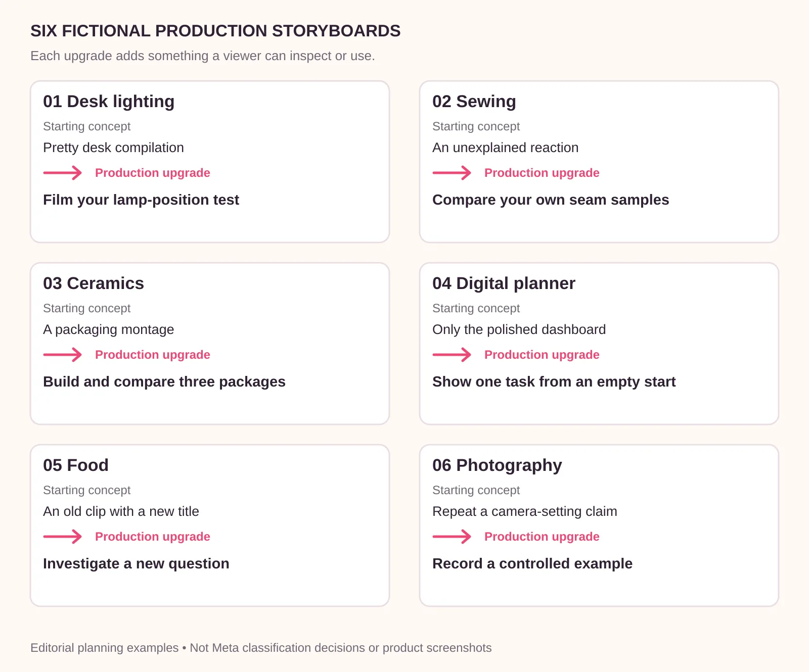Select the '04 Digital planner' heading
Viewport: 809px width, 672px height.
(504, 283)
